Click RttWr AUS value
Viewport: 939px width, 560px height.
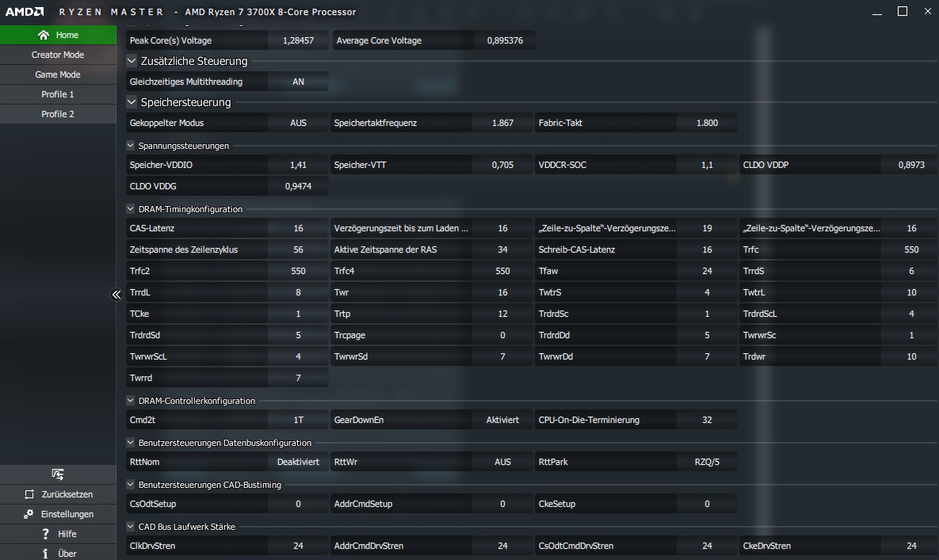502,462
